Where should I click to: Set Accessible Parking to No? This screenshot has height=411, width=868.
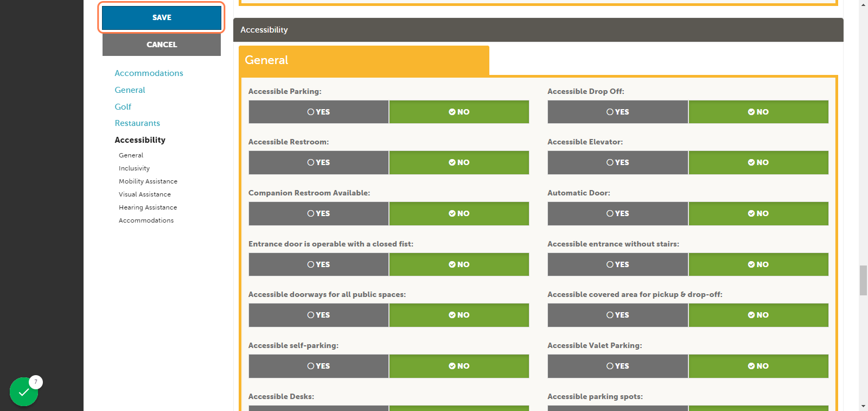tap(459, 112)
